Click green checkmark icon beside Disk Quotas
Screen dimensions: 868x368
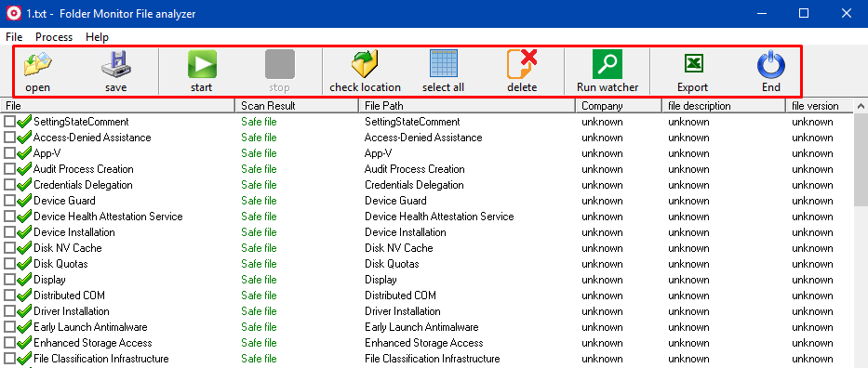pos(24,264)
